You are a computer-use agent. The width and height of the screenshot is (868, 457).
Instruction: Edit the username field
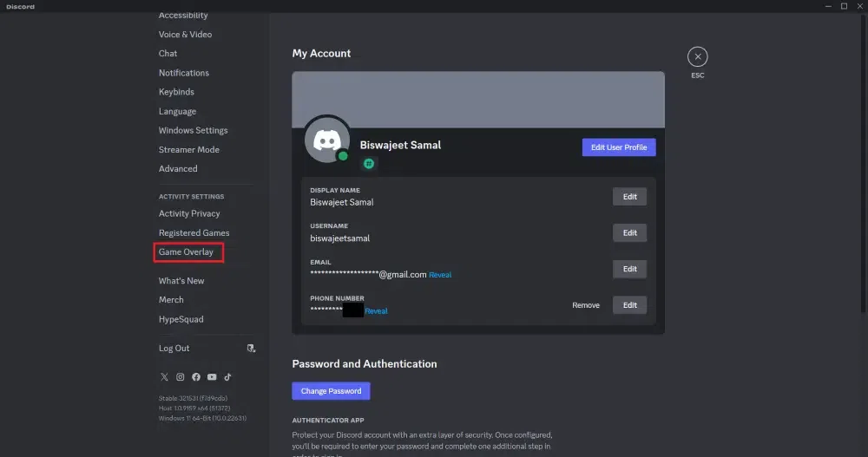tap(629, 232)
